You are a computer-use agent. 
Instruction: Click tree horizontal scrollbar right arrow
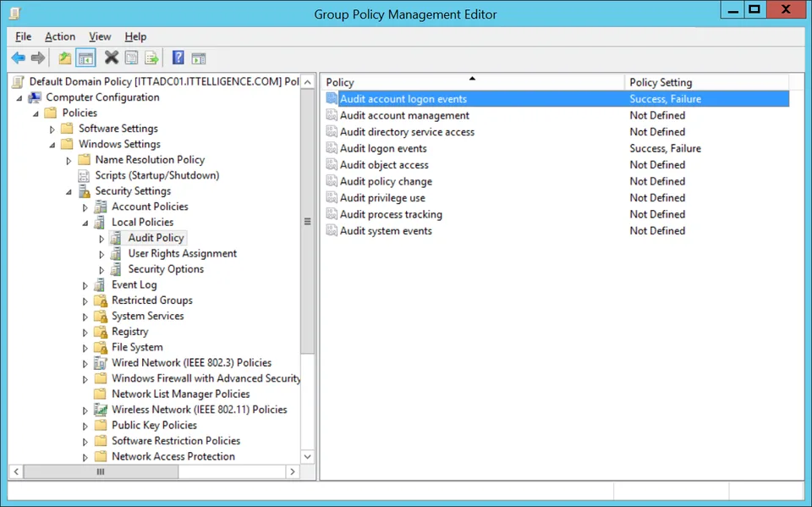click(293, 471)
